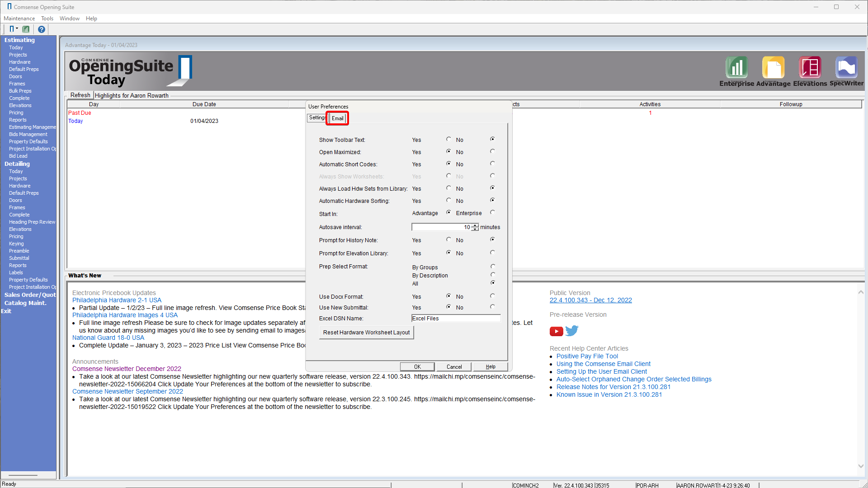Click Help button in User Preferences
The height and width of the screenshot is (488, 868).
coord(491,367)
